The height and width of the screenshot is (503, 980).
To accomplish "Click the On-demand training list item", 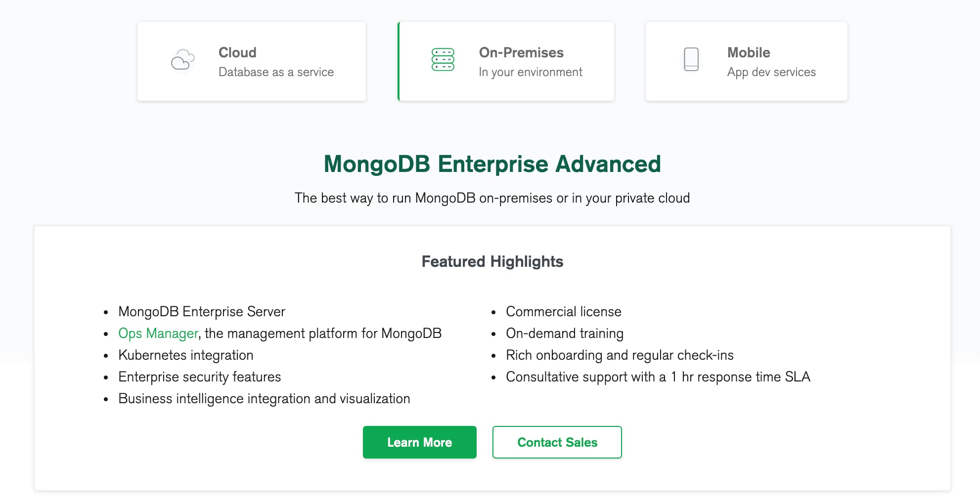I will point(564,333).
